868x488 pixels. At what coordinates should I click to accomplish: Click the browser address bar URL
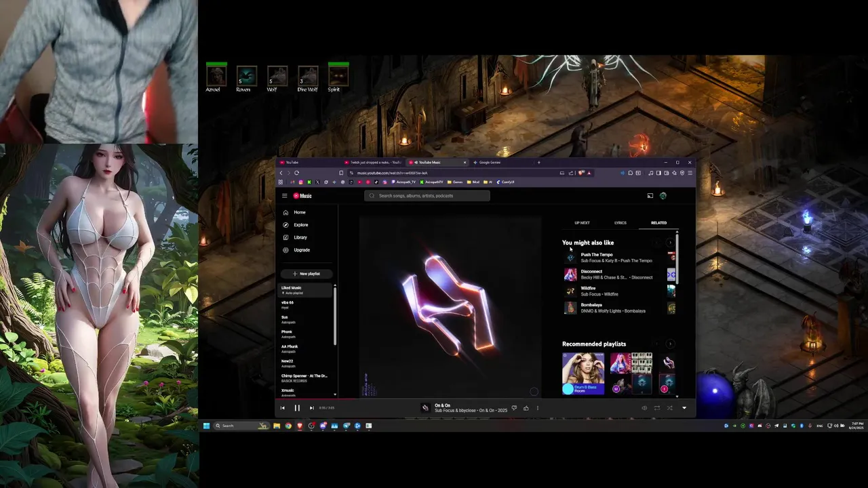click(x=393, y=173)
